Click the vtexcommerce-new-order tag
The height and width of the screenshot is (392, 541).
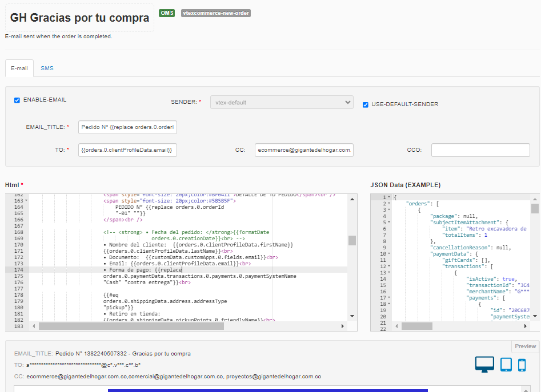pos(216,13)
